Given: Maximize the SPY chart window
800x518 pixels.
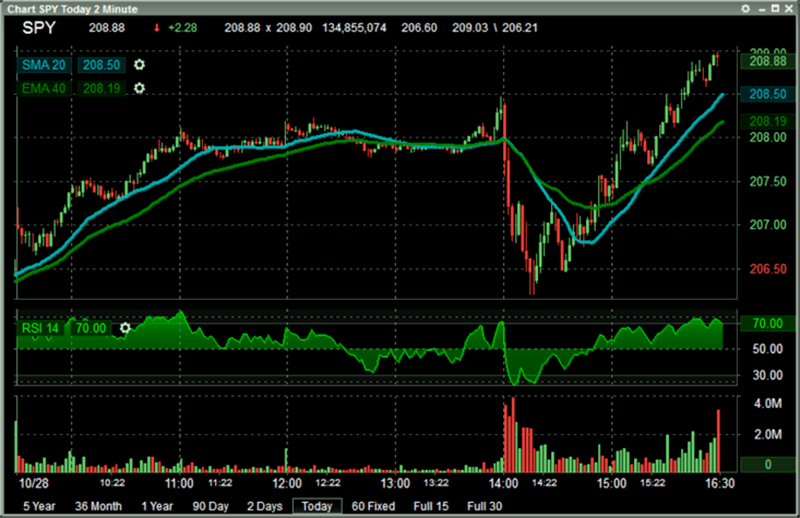Looking at the screenshot, I should pyautogui.click(x=775, y=9).
